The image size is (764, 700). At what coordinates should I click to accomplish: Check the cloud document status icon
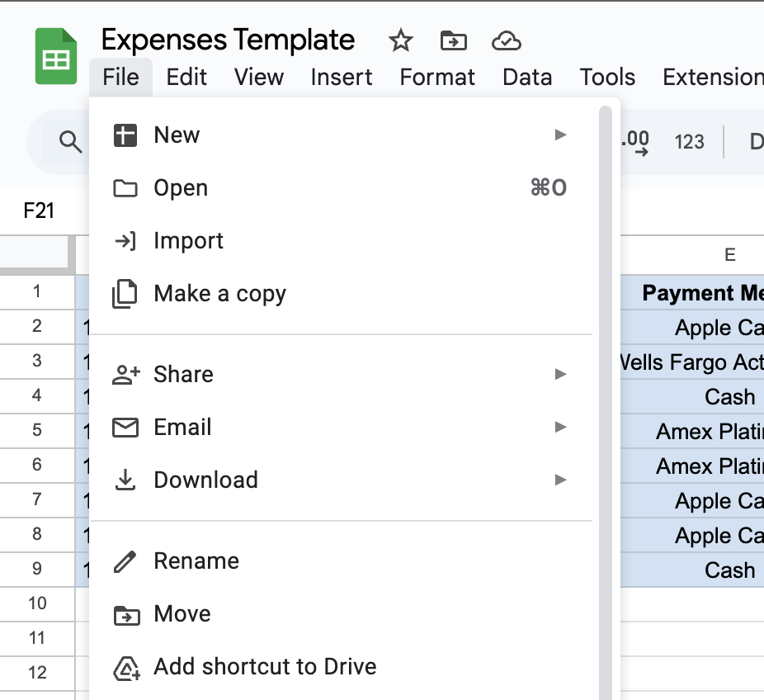pyautogui.click(x=507, y=41)
